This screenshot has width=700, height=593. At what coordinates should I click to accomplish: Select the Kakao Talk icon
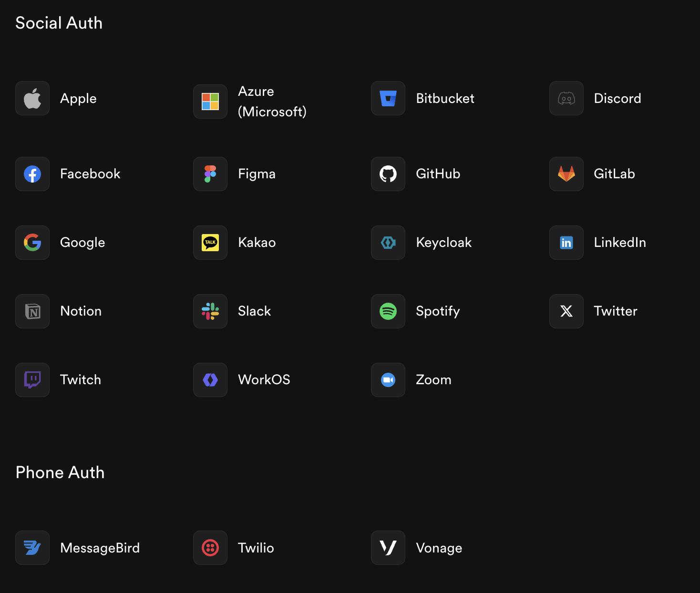click(x=210, y=243)
